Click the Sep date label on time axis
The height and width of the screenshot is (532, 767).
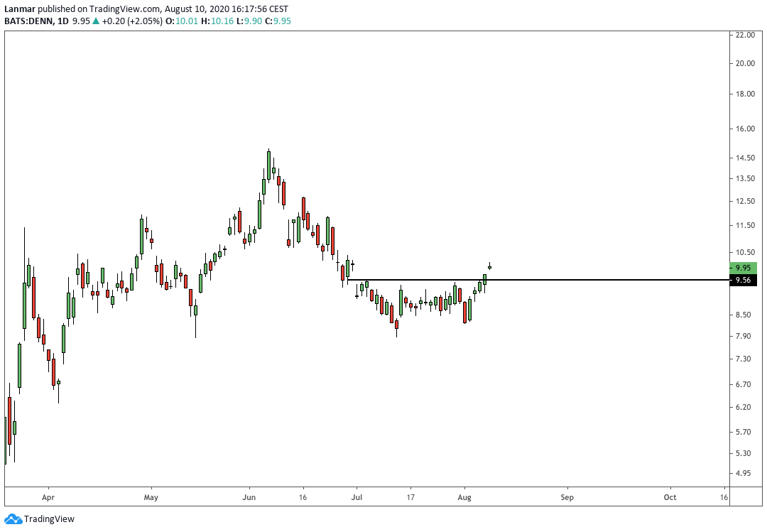pyautogui.click(x=567, y=497)
